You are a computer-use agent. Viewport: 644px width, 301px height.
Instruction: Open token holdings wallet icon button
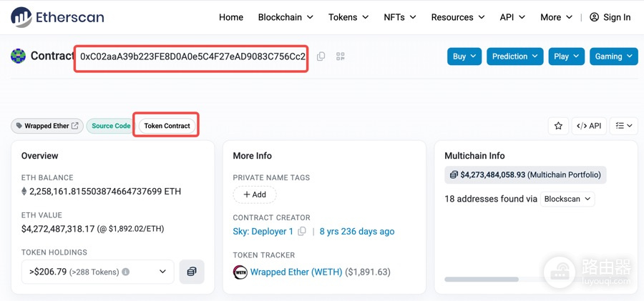pyautogui.click(x=192, y=272)
